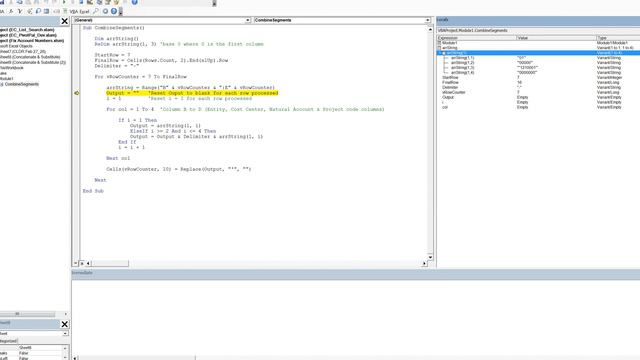640x360 pixels.
Task: Click the Value column header
Action: click(556, 38)
